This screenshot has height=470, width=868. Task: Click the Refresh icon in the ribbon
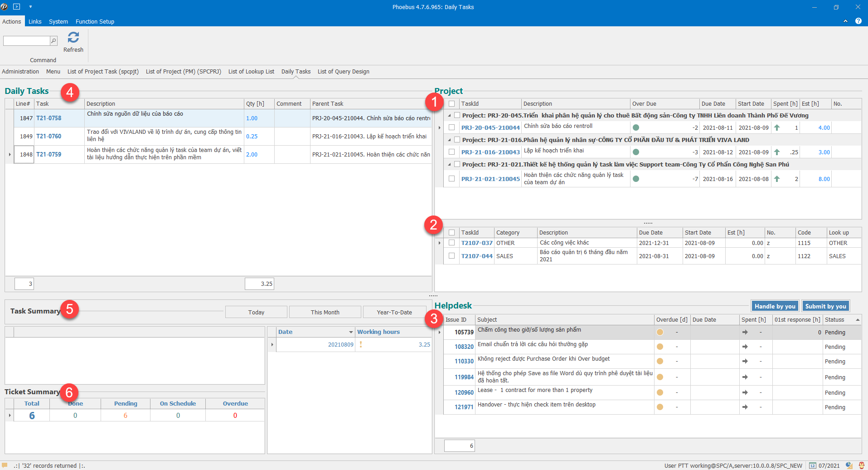click(73, 37)
